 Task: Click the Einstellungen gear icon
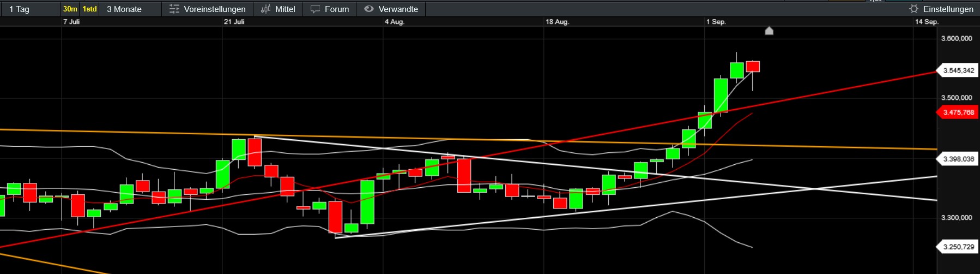pos(914,9)
